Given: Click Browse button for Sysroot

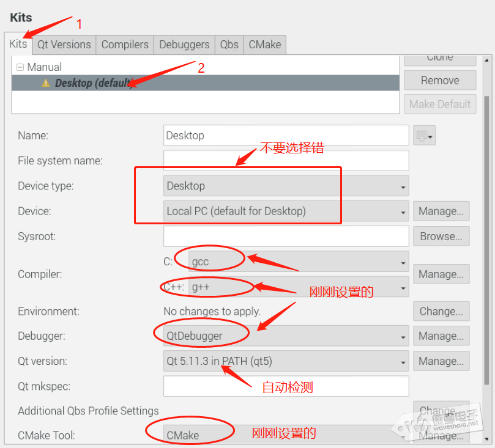Looking at the screenshot, I should click(x=441, y=237).
